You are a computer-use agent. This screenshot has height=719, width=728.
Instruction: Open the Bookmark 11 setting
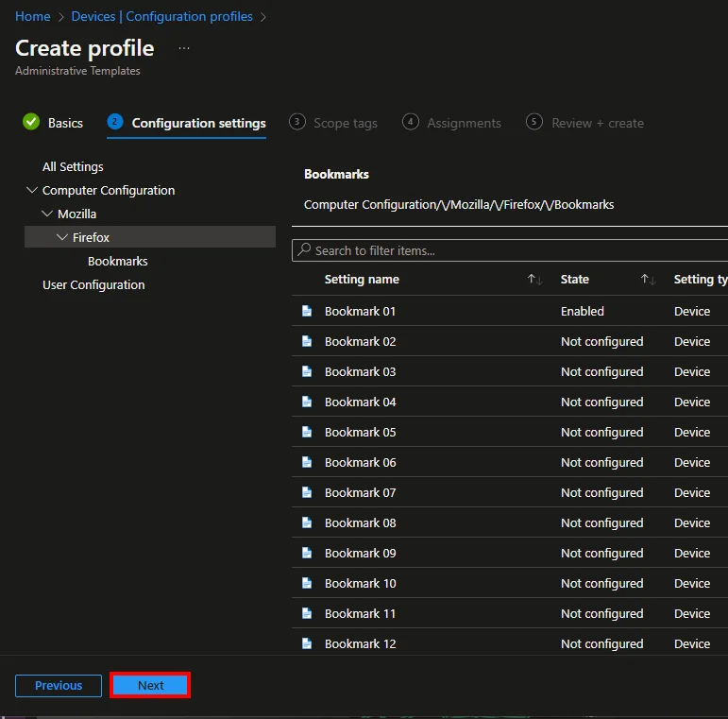(x=361, y=613)
